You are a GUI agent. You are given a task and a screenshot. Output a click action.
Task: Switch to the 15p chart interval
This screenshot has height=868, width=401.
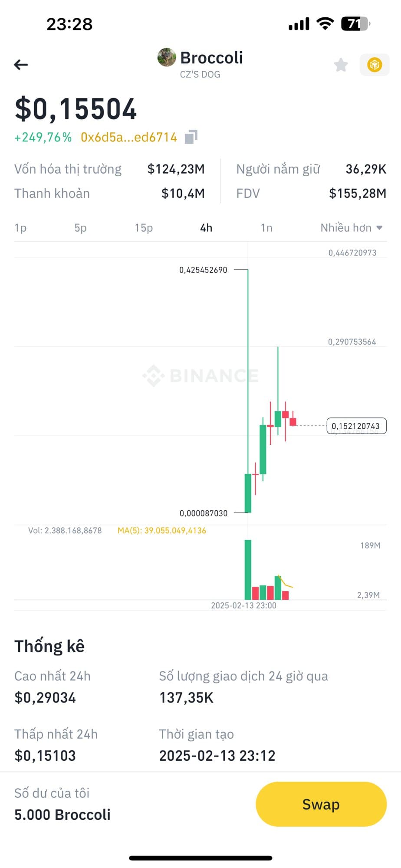click(x=144, y=228)
